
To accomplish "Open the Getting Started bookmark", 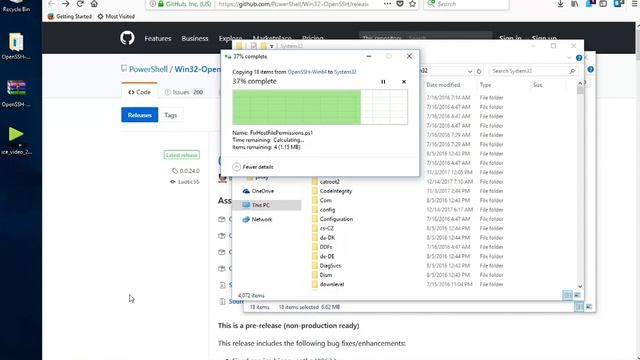I will (69, 16).
